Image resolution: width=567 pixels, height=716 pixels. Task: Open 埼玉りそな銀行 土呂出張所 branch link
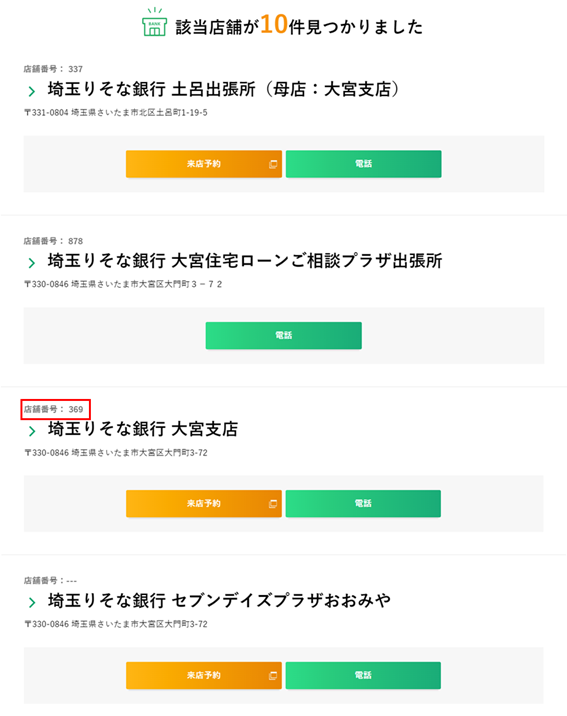click(x=223, y=90)
